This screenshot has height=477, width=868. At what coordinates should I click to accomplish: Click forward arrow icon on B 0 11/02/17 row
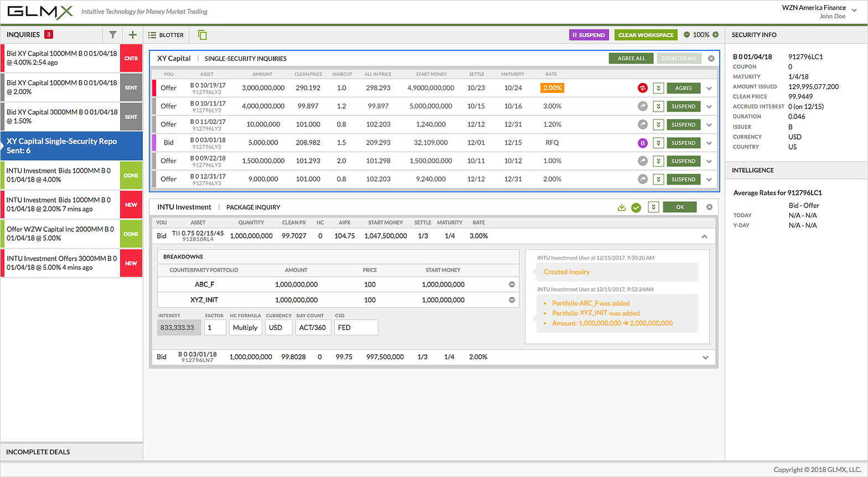tap(643, 125)
